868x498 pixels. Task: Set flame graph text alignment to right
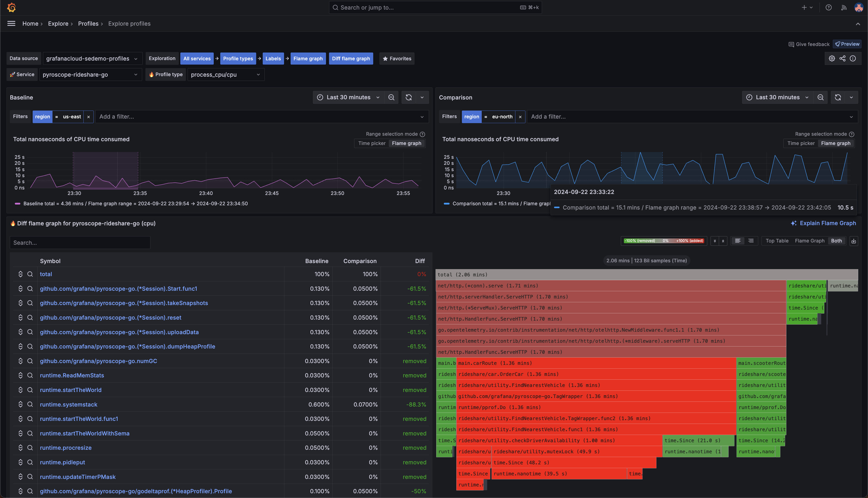(751, 241)
